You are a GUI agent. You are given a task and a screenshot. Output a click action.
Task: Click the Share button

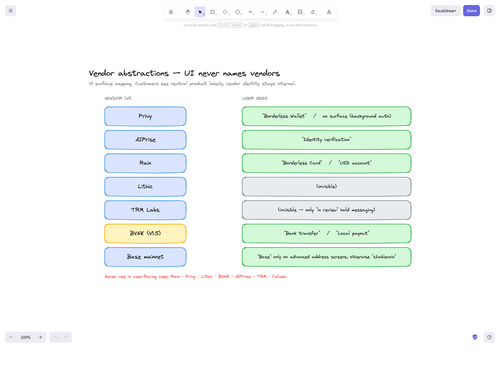point(471,11)
